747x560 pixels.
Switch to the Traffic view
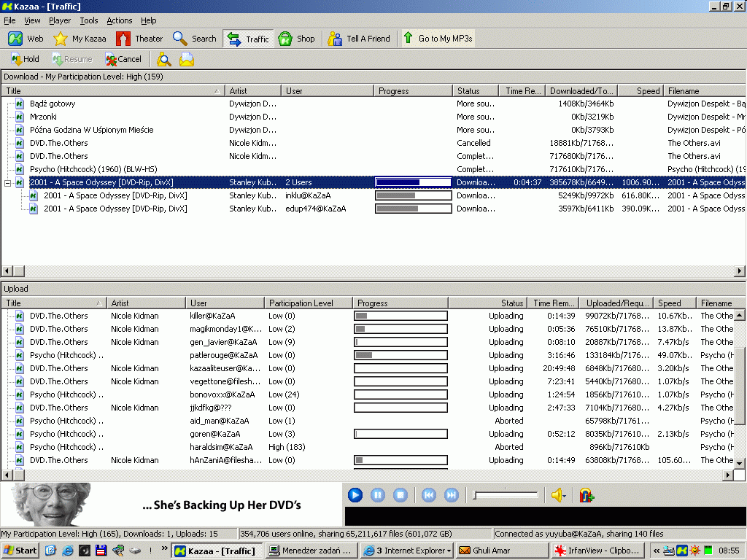click(248, 39)
